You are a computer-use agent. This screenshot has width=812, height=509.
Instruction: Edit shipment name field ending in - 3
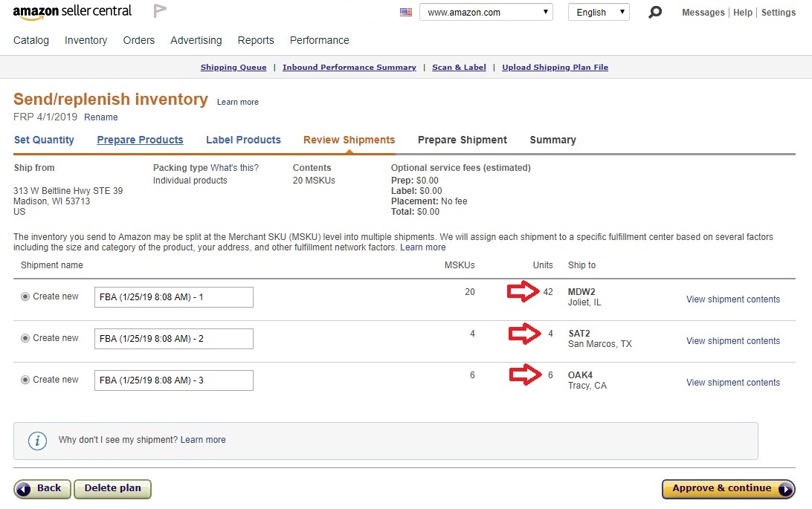174,380
